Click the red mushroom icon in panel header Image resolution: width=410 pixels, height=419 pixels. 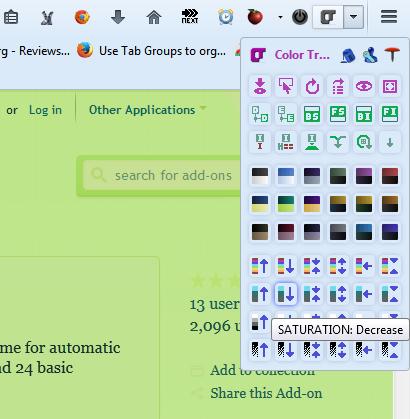tap(392, 54)
